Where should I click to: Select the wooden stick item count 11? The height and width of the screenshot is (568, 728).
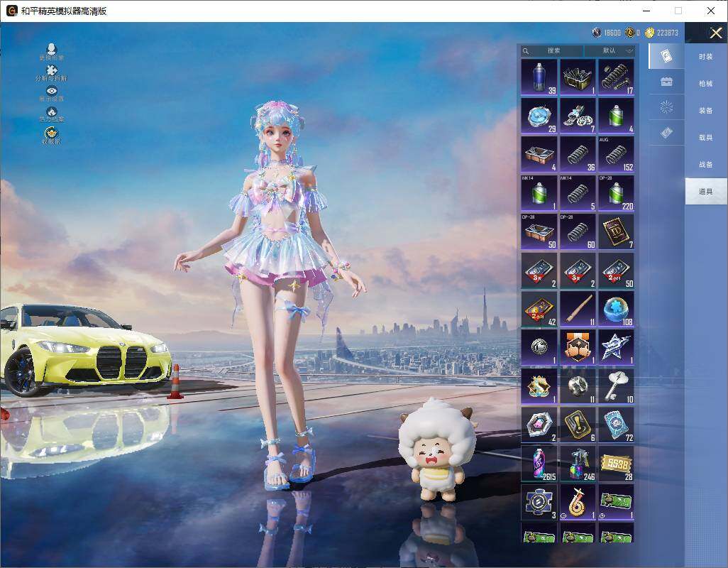point(578,309)
